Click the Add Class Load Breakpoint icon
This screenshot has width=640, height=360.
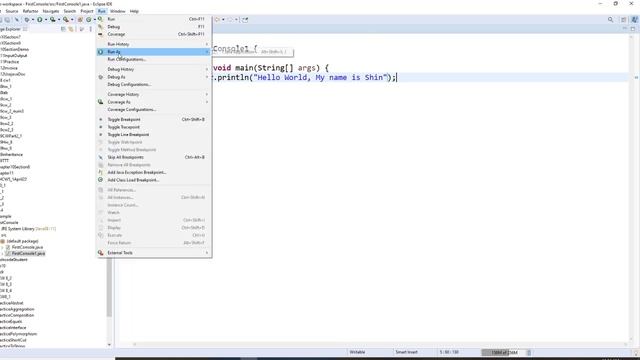click(100, 180)
